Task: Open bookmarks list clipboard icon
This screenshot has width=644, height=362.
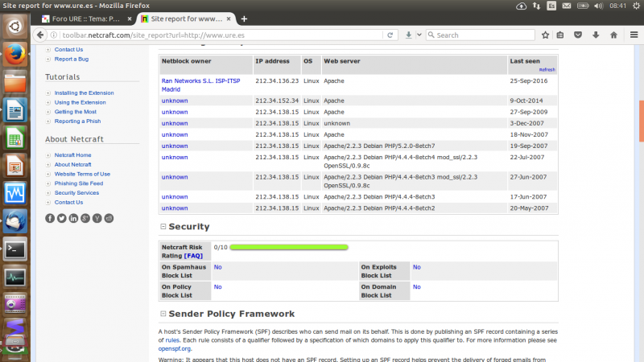Action: pyautogui.click(x=559, y=35)
